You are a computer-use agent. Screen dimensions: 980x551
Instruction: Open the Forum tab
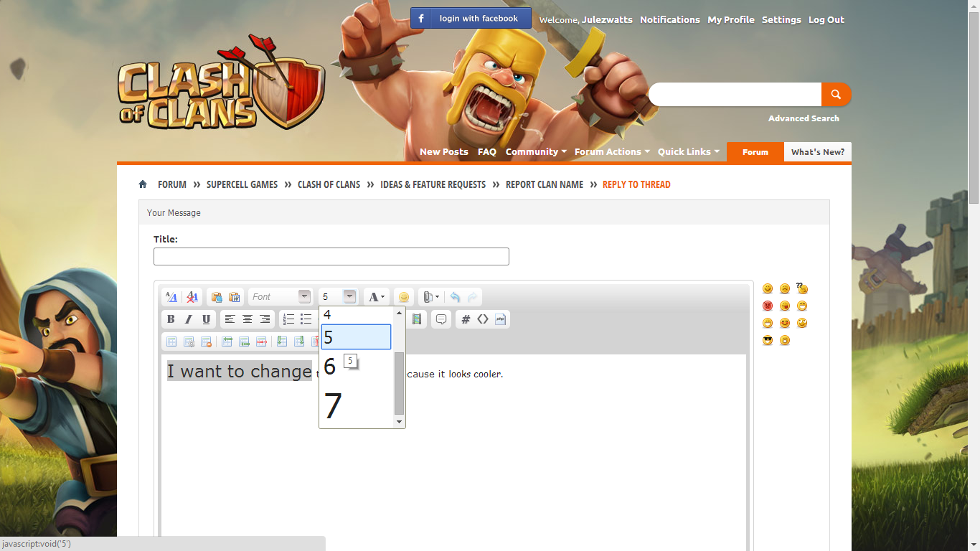tap(755, 152)
